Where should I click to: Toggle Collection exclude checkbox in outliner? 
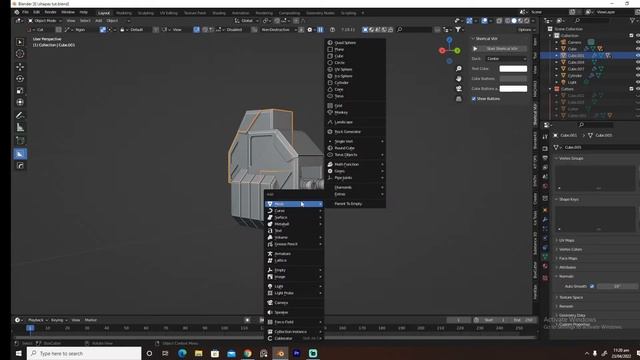pos(631,36)
